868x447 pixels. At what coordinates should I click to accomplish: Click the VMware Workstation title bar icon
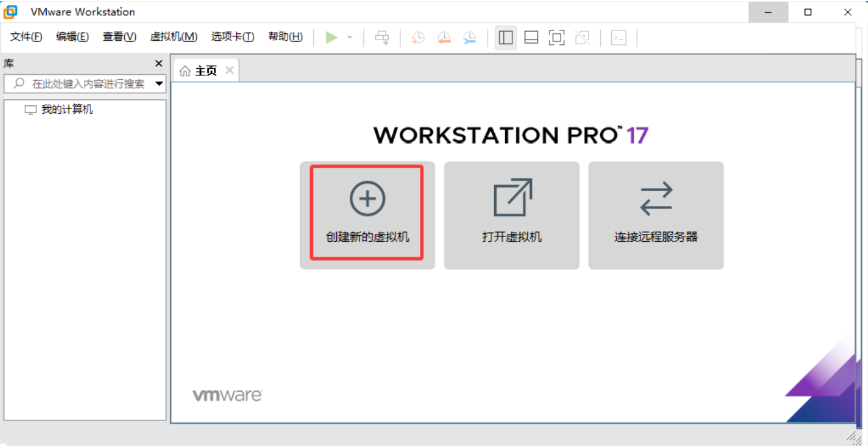[10, 12]
